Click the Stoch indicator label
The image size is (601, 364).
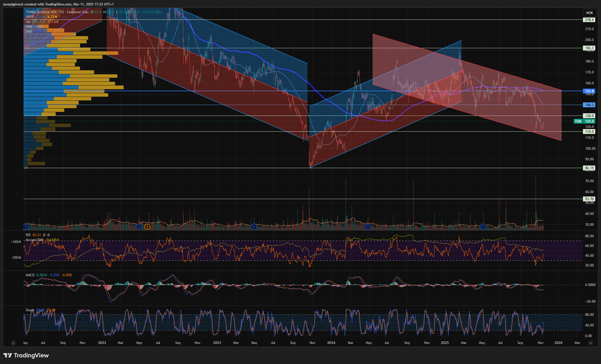tap(30, 310)
